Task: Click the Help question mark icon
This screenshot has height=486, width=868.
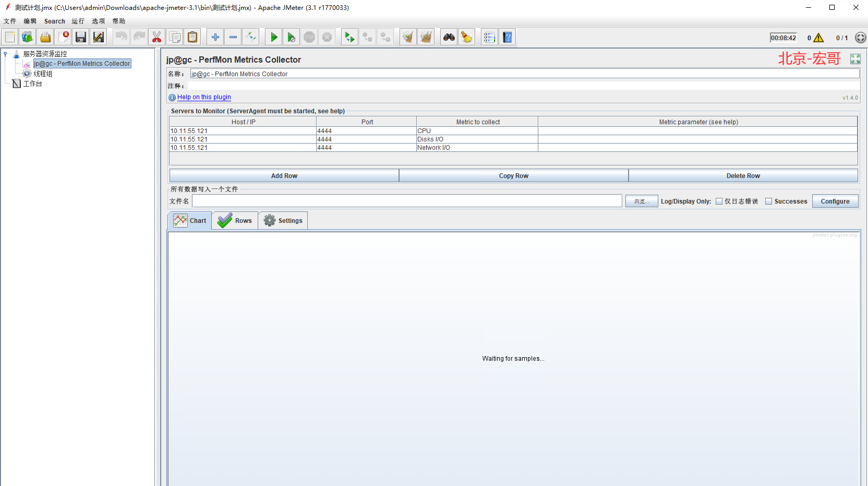Action: [x=508, y=37]
